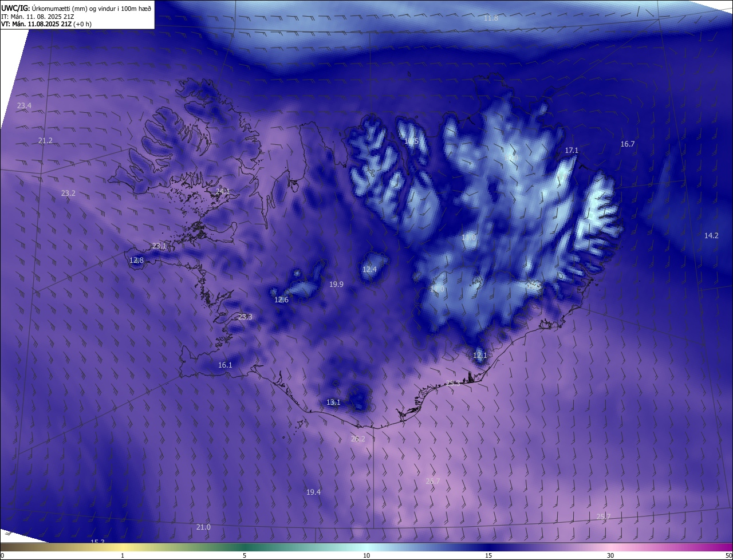Click the 21.2 value label
Screen dimensions: 733x560
pos(45,140)
